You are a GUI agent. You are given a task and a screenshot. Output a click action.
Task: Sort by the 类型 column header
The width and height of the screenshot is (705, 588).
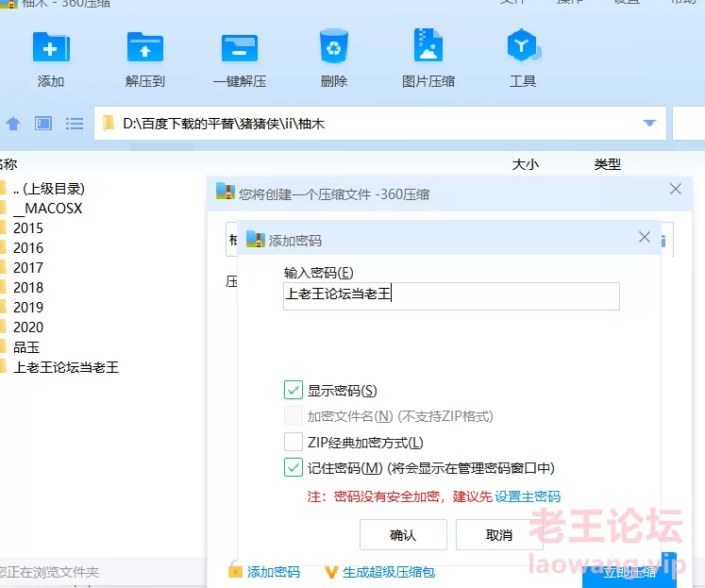click(x=607, y=164)
